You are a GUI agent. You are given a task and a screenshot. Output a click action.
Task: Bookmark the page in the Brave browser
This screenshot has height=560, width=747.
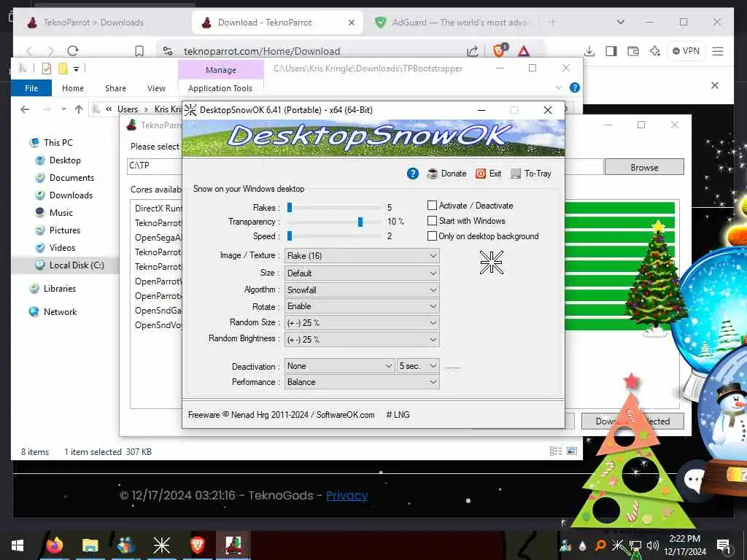[x=139, y=51]
